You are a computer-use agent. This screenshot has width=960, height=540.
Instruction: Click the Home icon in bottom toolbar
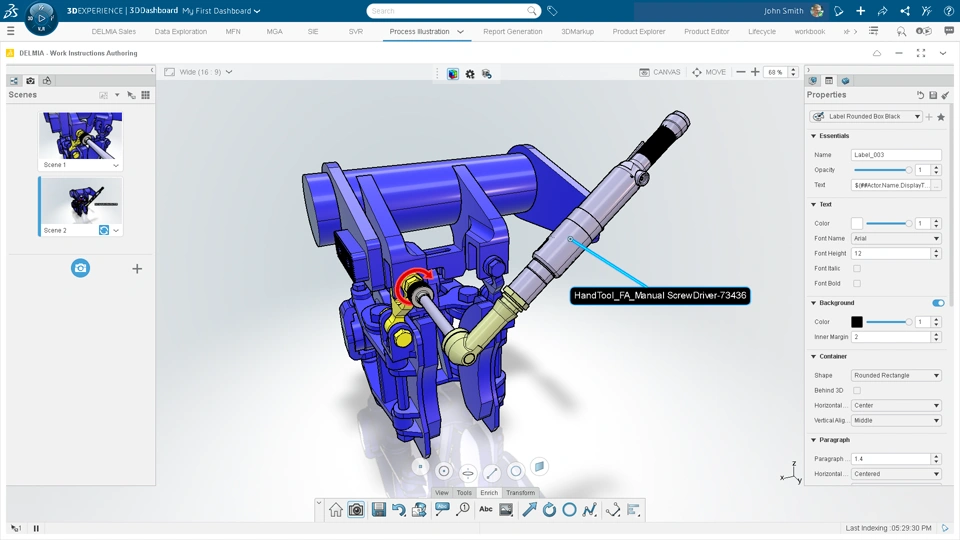pyautogui.click(x=336, y=509)
